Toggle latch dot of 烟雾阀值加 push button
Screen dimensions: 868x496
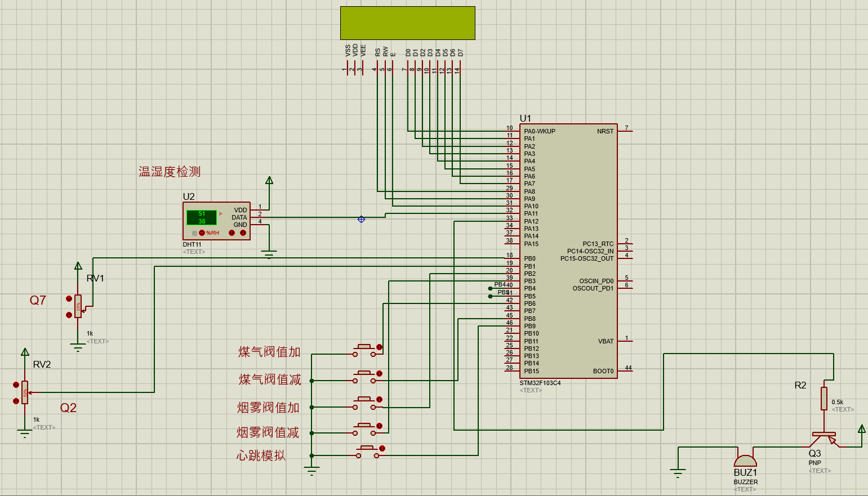[x=380, y=400]
